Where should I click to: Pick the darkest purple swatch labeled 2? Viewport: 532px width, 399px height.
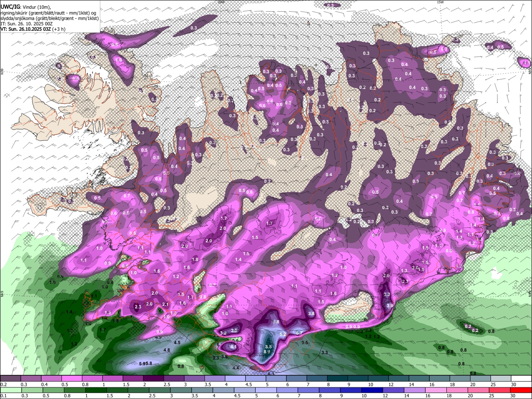153,379
